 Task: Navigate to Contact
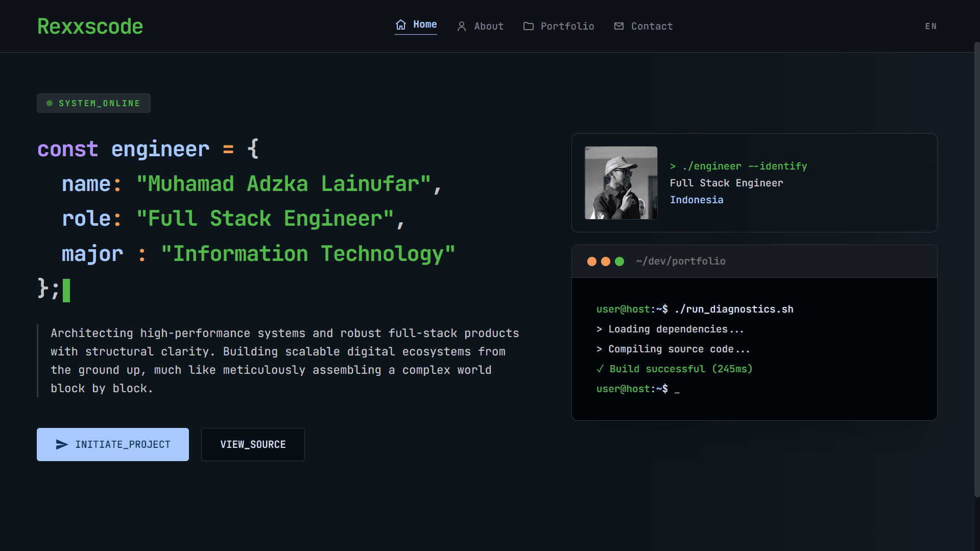(x=643, y=27)
